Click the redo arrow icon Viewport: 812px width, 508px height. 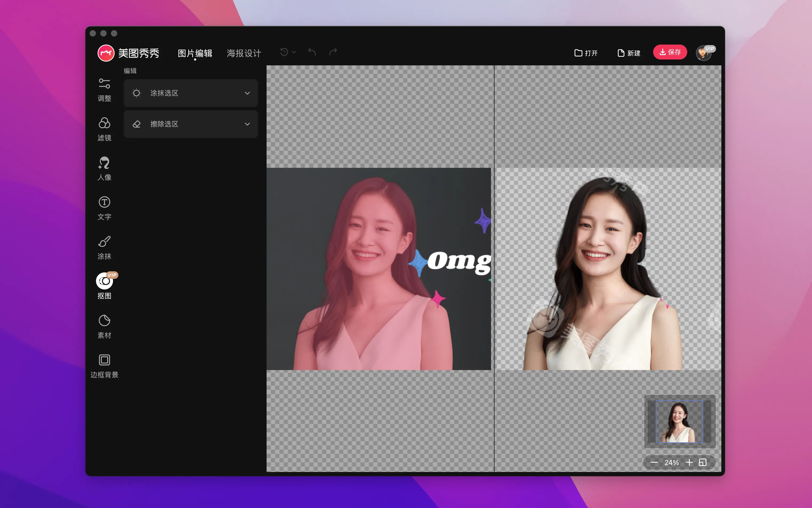[x=333, y=52]
